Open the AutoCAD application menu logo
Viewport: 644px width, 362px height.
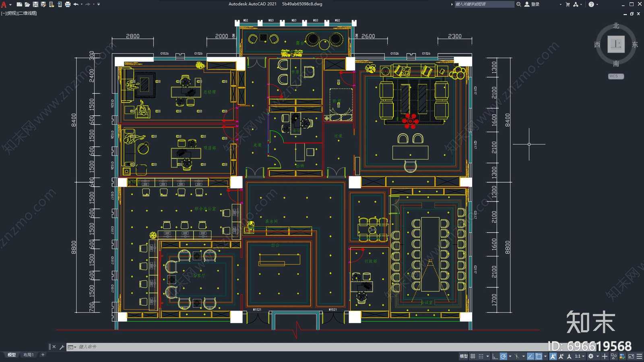point(4,4)
